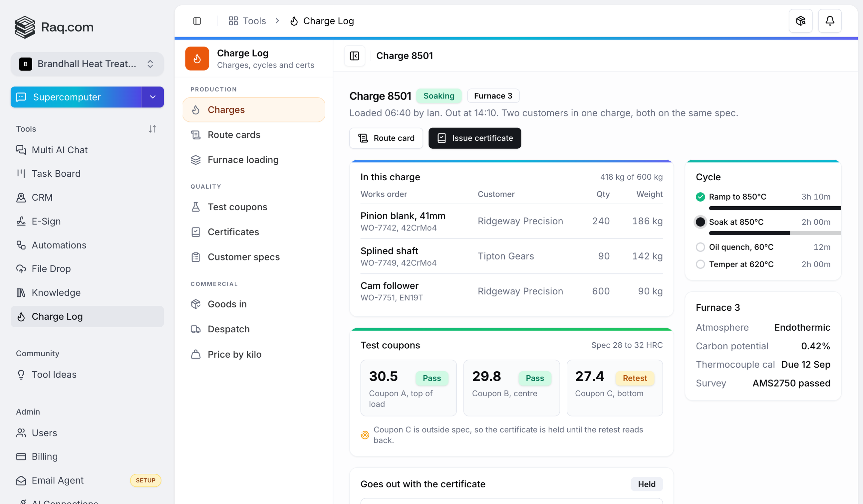Screen dimensions: 863x504
Task: Click the File Drop cloud icon
Action: coord(21,269)
